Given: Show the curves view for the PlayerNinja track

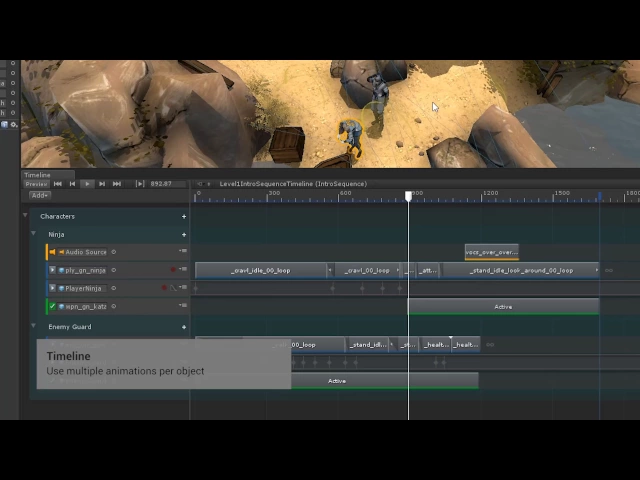Looking at the screenshot, I should coord(173,288).
